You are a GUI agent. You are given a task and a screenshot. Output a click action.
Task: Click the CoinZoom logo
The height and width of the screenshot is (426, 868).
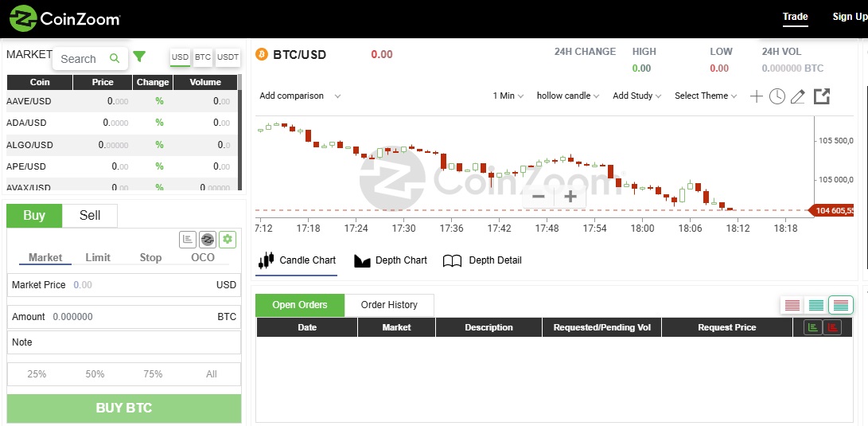[64, 19]
